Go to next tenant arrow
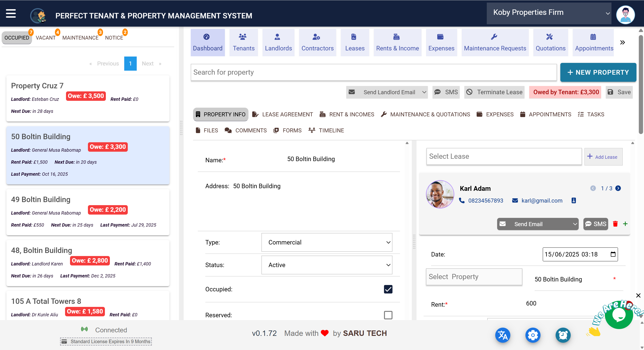This screenshot has height=350, width=644. coord(618,188)
